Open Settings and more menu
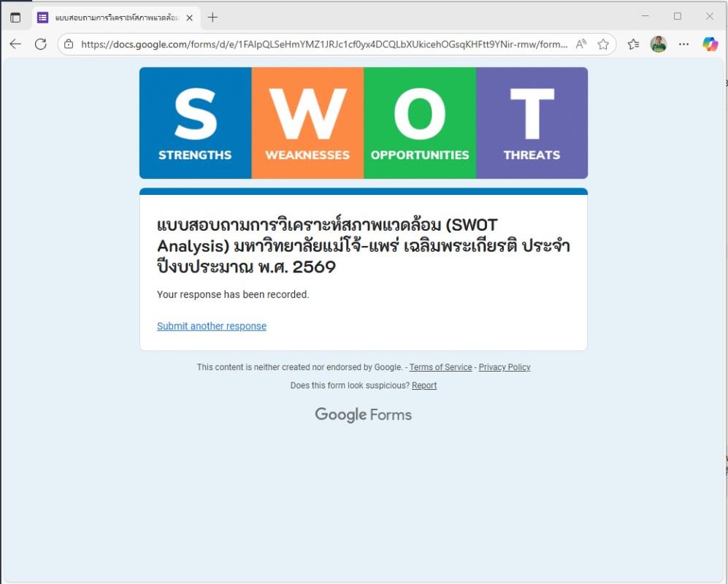Viewport: 728px width, 584px height. 683,44
